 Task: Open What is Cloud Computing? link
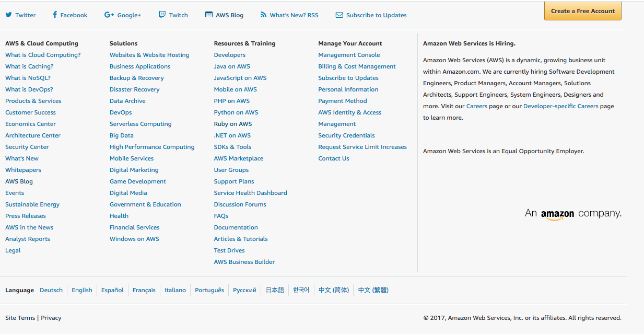click(43, 55)
